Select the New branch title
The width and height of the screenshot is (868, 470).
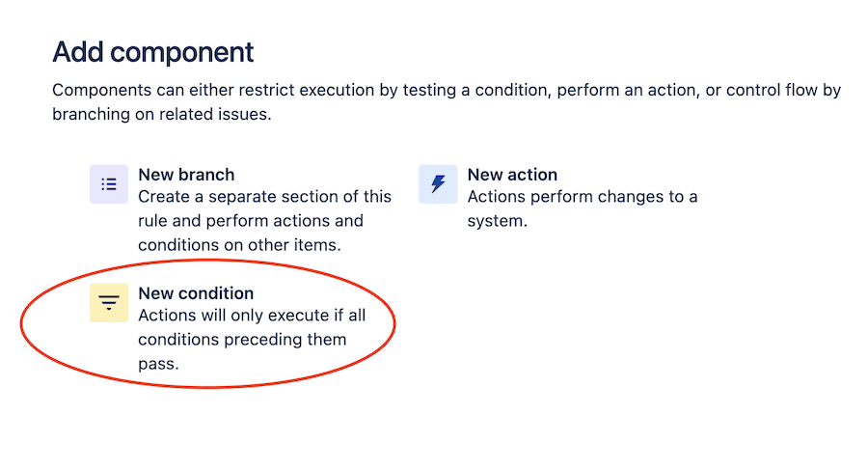tap(186, 175)
